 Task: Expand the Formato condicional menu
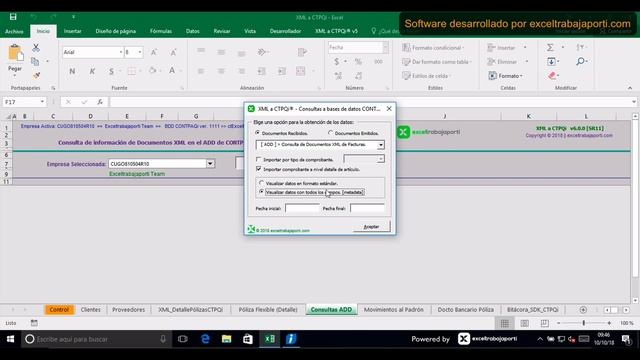coord(433,48)
